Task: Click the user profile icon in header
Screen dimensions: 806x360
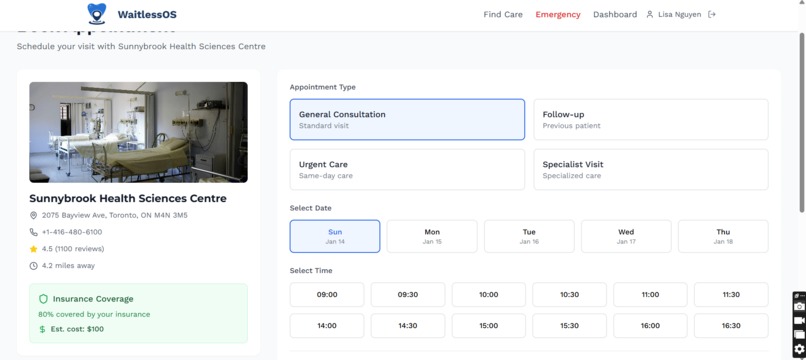Action: pos(650,14)
